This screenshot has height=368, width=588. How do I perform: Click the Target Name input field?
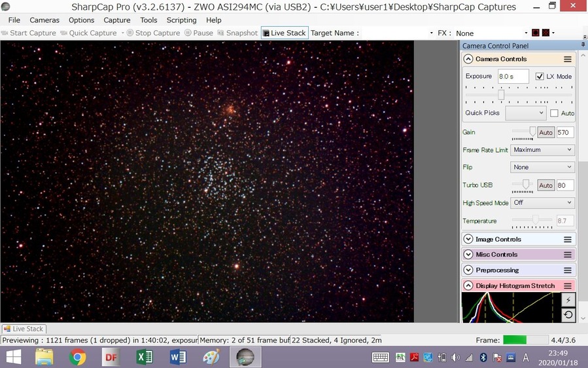(x=394, y=33)
